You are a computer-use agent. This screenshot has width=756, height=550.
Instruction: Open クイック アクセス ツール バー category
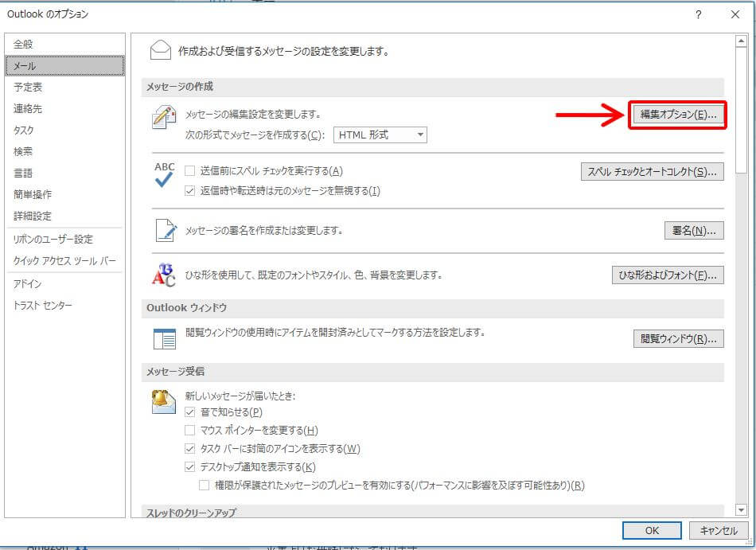tap(64, 261)
